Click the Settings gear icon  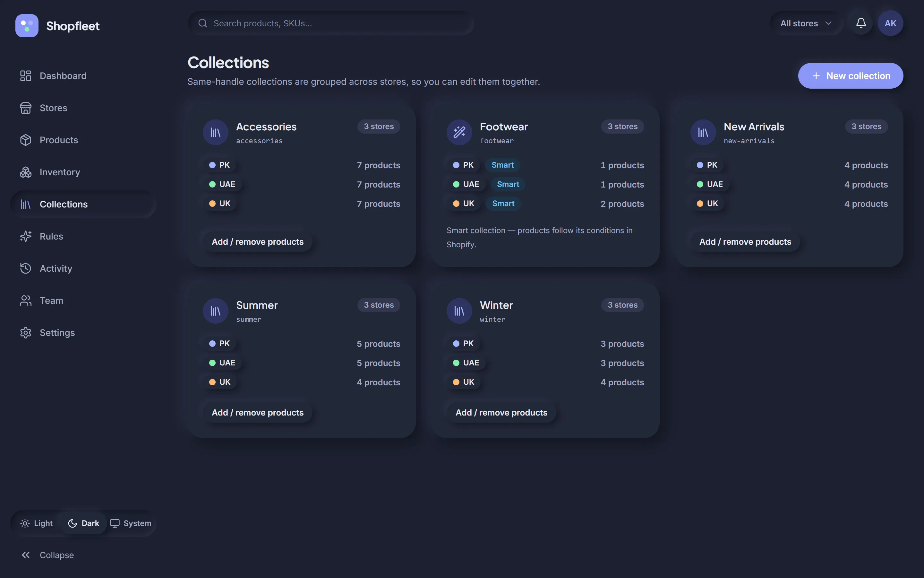tap(26, 333)
